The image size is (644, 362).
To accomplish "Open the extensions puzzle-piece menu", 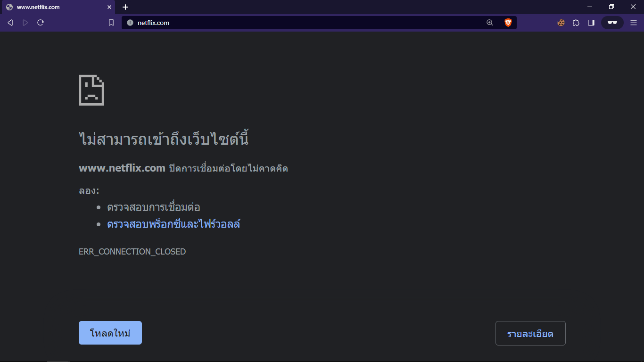I will point(576,23).
